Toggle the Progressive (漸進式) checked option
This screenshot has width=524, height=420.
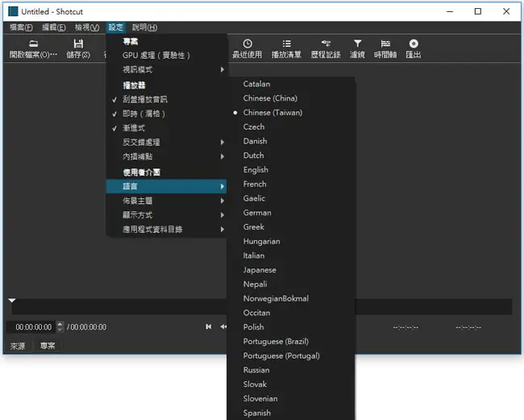tap(166, 128)
